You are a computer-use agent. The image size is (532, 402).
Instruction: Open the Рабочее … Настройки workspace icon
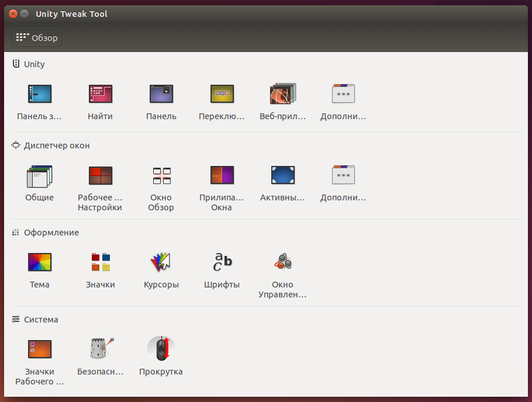click(100, 175)
